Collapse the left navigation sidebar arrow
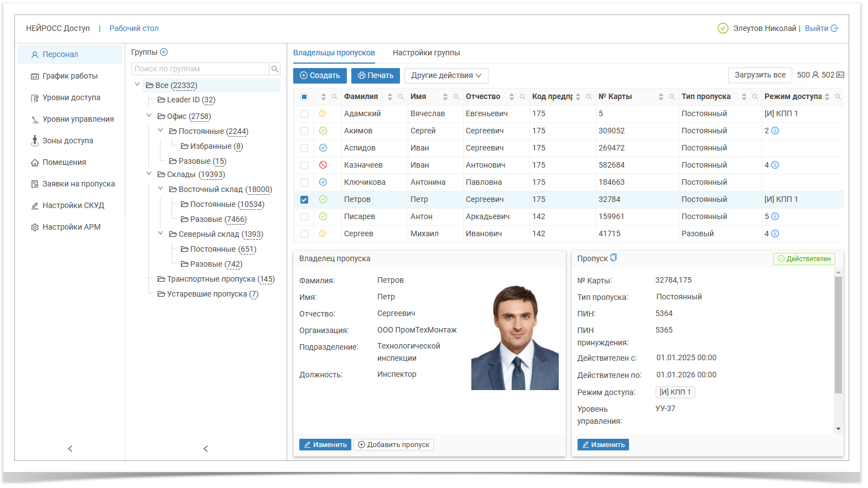Viewport: 868px width, 488px height. point(70,449)
